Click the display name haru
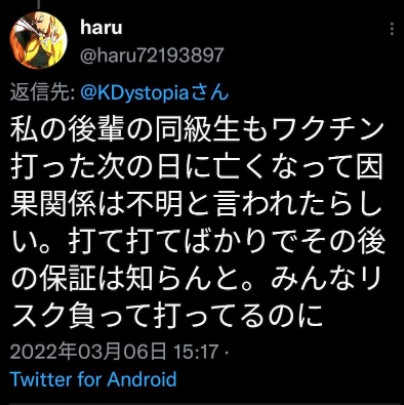Screen dimensions: 404x405 101,27
